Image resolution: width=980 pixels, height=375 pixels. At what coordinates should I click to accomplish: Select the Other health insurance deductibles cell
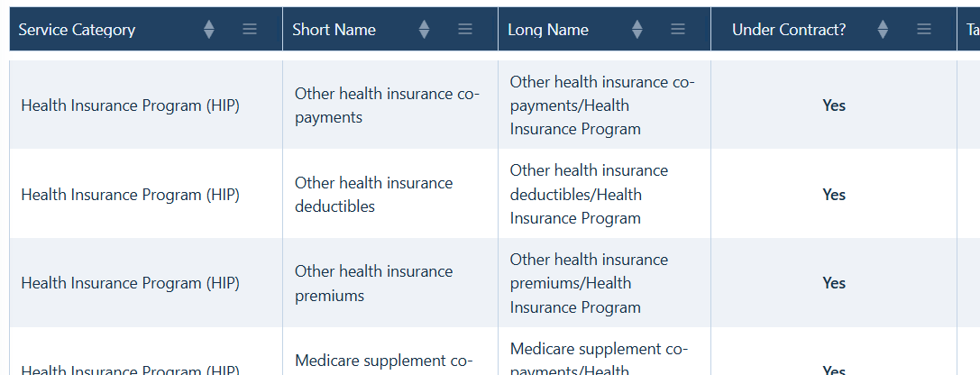(x=390, y=194)
